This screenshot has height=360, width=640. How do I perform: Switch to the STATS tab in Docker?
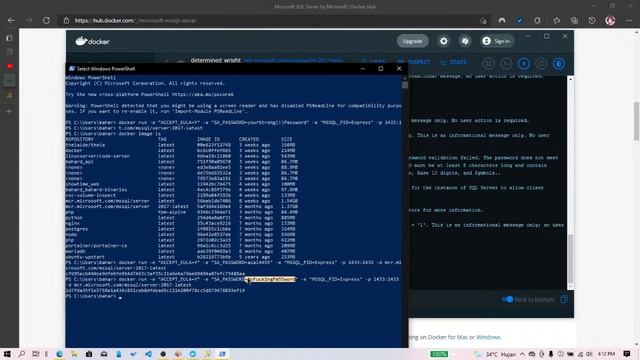[x=453, y=62]
